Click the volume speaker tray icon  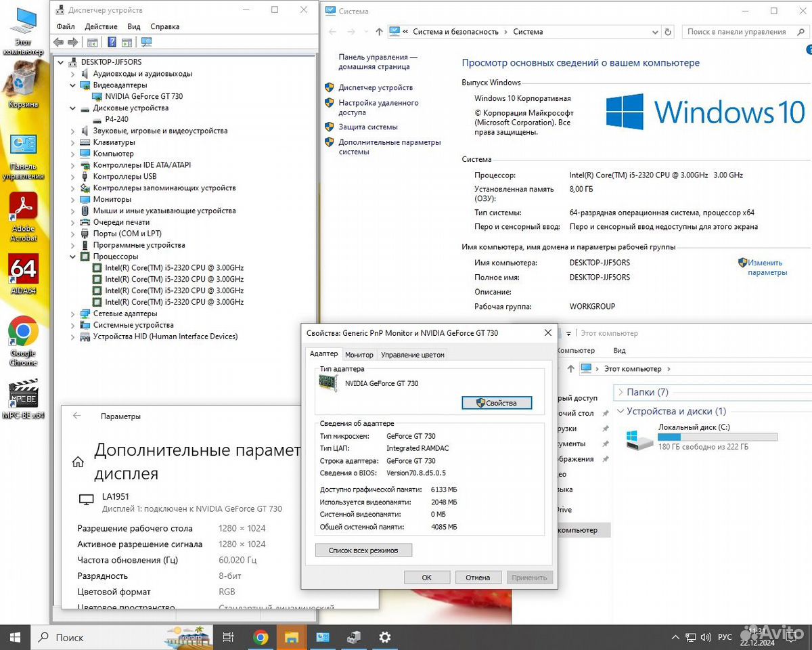[706, 637]
